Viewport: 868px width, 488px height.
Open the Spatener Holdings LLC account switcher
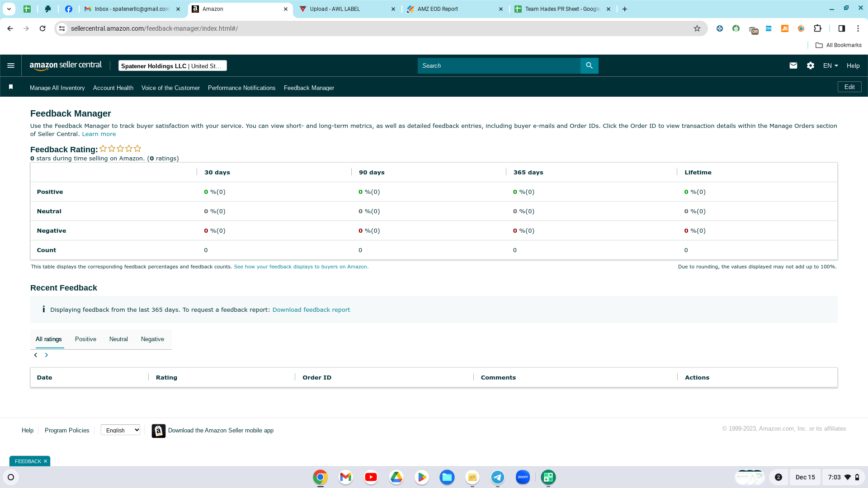172,66
